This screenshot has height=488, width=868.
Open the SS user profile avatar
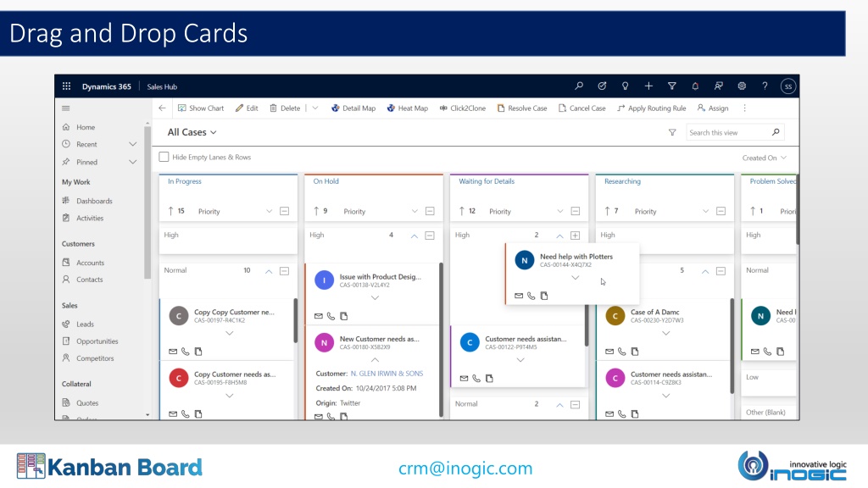coord(788,86)
